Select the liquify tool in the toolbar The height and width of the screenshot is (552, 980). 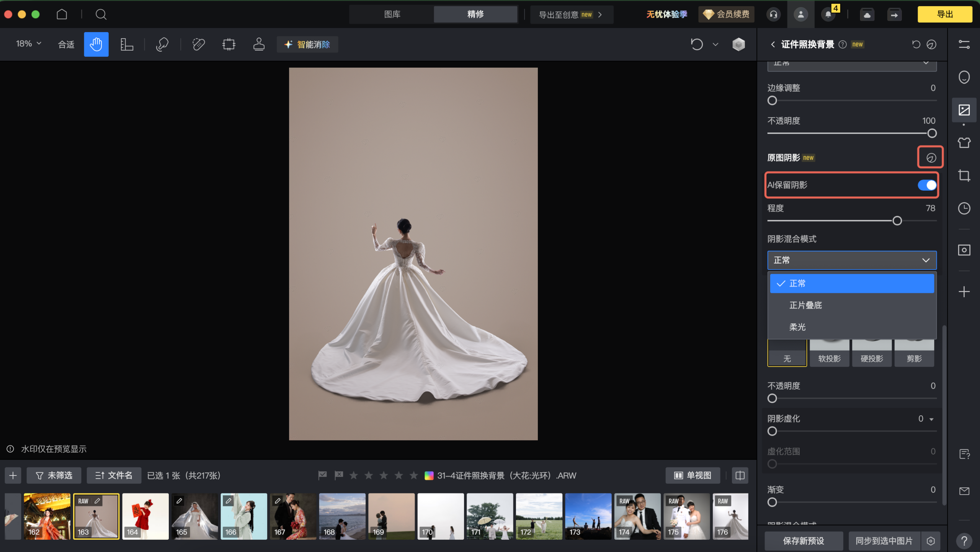pyautogui.click(x=162, y=44)
